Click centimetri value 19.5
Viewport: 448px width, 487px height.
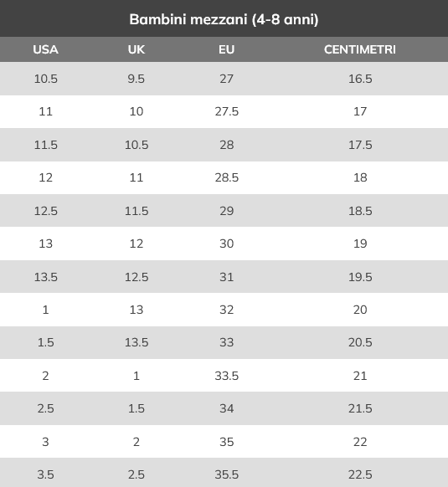tap(360, 277)
